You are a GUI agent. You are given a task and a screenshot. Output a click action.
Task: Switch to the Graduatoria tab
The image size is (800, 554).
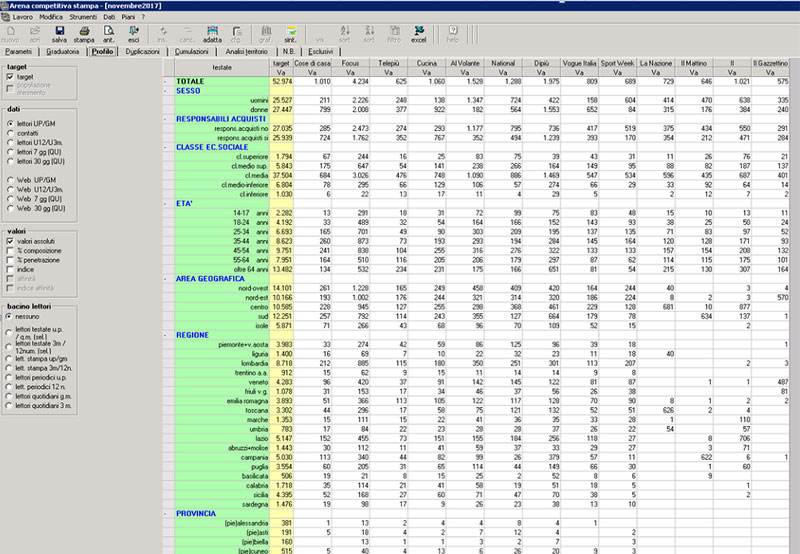click(62, 51)
